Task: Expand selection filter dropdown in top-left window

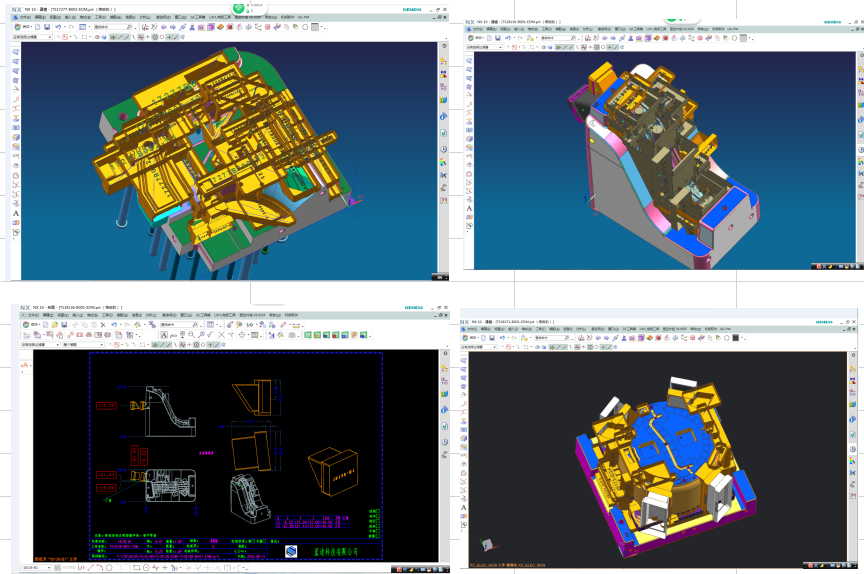Action: coord(50,37)
